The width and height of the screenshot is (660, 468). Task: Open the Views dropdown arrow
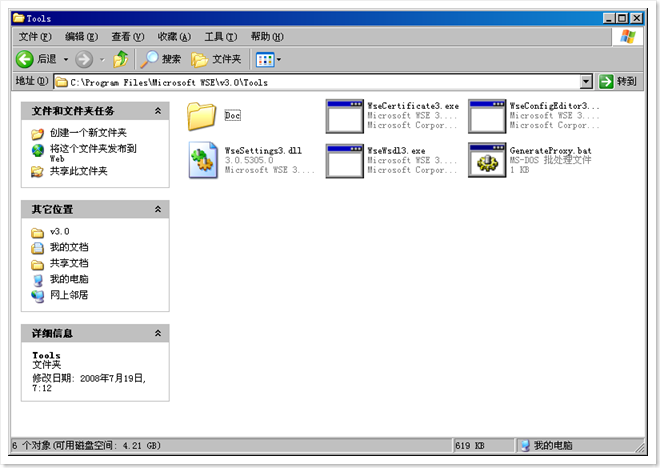point(279,60)
